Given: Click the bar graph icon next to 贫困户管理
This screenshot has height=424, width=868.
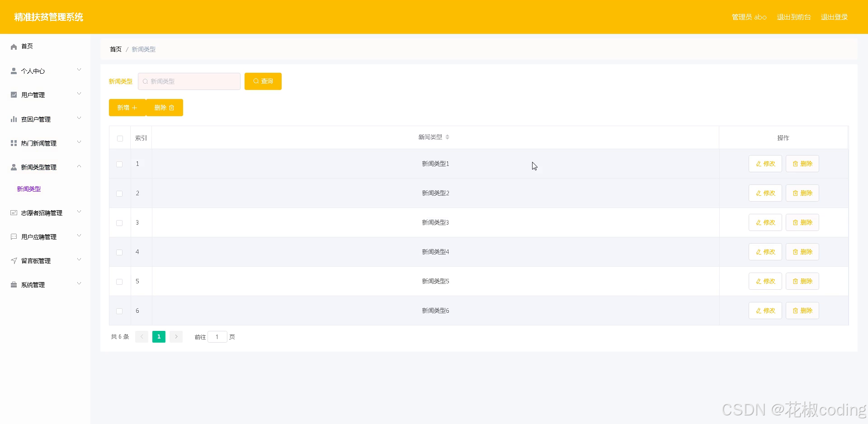Looking at the screenshot, I should 14,119.
